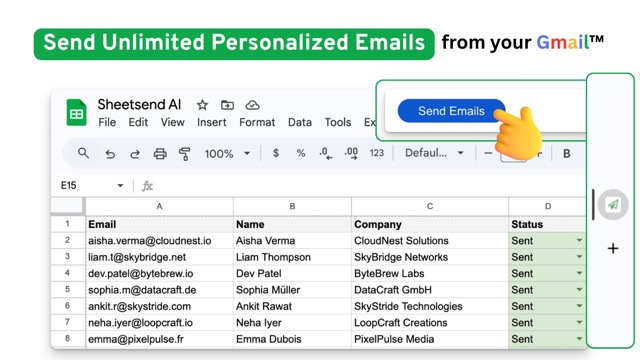Image resolution: width=640 pixels, height=360 pixels.
Task: Click decrease decimal places icon
Action: pyautogui.click(x=325, y=153)
